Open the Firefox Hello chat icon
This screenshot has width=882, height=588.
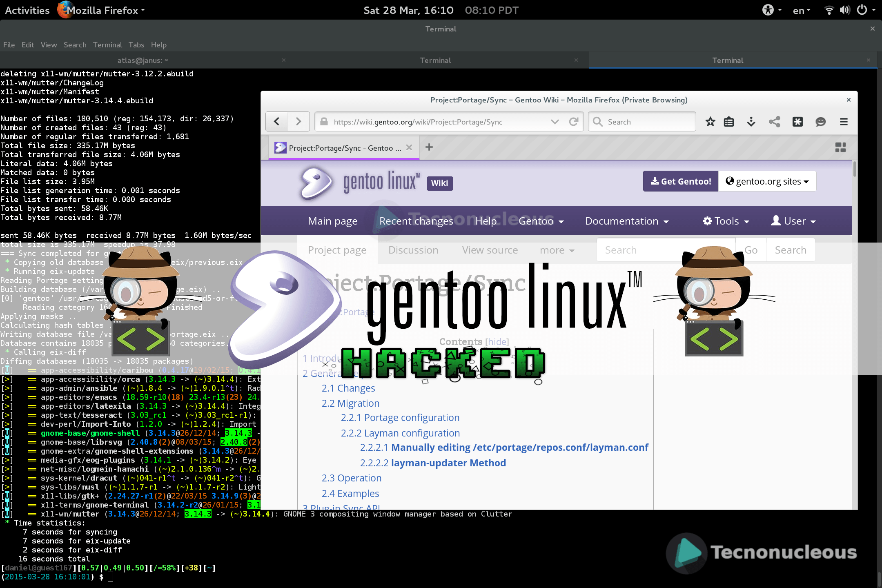[820, 122]
